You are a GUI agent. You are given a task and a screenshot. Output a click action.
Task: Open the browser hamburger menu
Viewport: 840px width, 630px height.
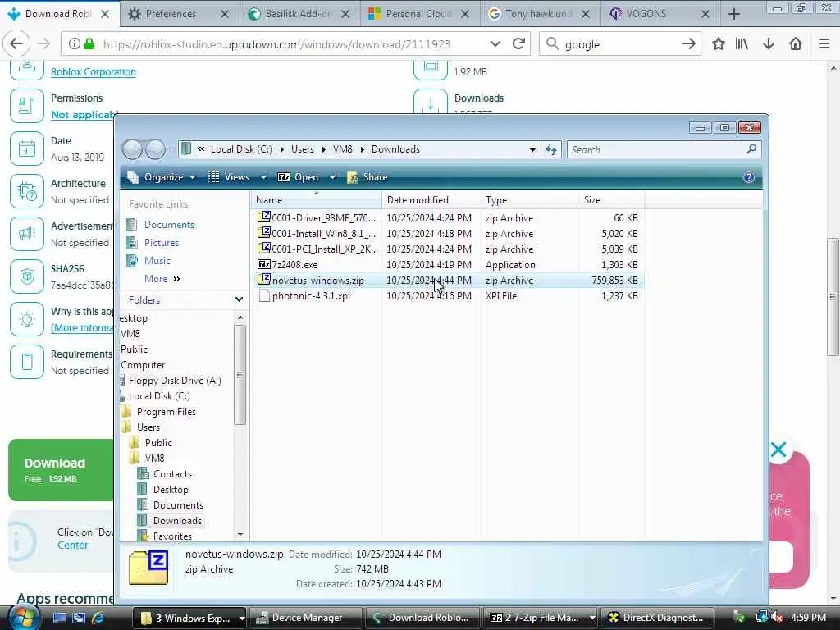(824, 44)
